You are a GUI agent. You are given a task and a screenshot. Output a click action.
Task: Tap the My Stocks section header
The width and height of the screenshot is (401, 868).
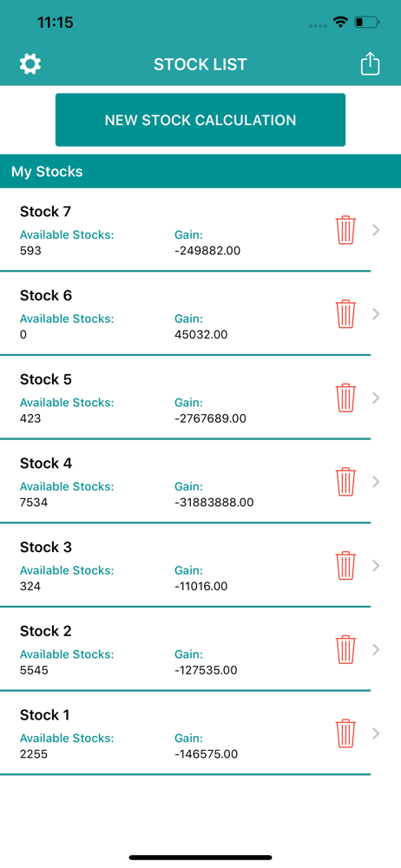tap(200, 172)
